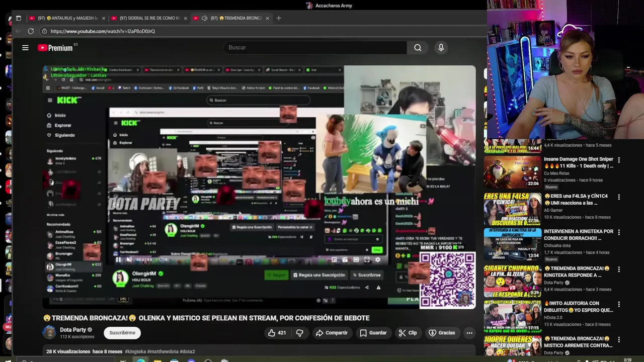This screenshot has height=362, width=644.
Task: Open the Dota Party channel avatar
Action: [x=49, y=332]
